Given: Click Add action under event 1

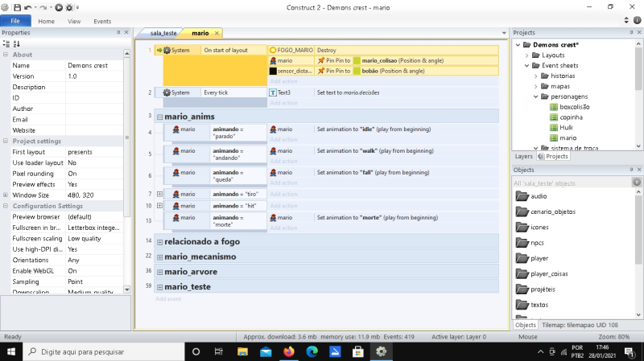Looking at the screenshot, I should [x=283, y=81].
